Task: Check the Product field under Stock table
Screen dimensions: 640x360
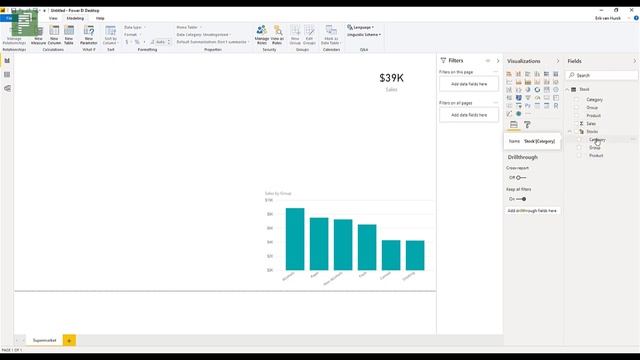Action: (x=577, y=116)
